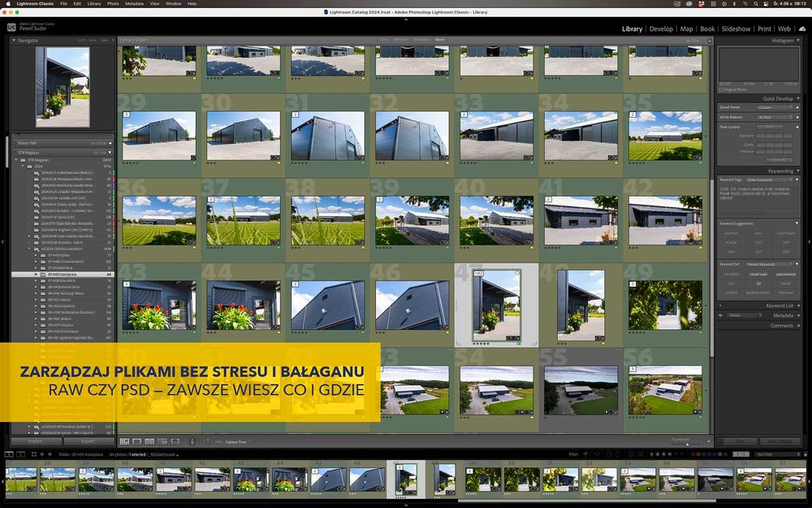812x508 pixels.
Task: Switch to Survey view mode
Action: pos(162,441)
